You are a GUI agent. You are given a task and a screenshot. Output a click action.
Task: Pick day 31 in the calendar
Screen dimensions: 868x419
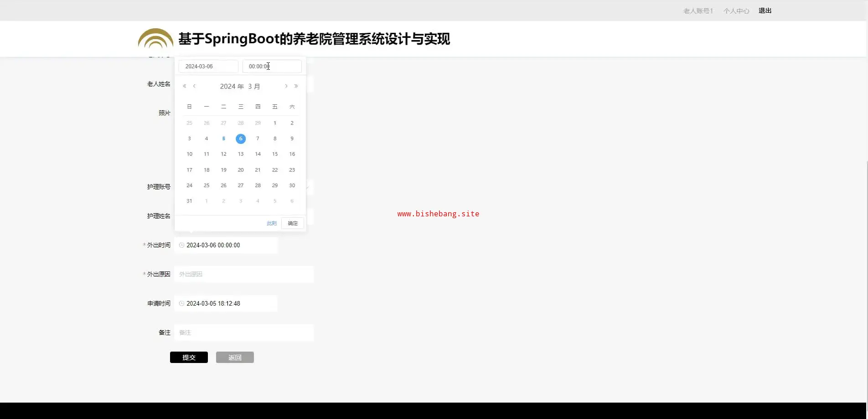[x=189, y=201]
